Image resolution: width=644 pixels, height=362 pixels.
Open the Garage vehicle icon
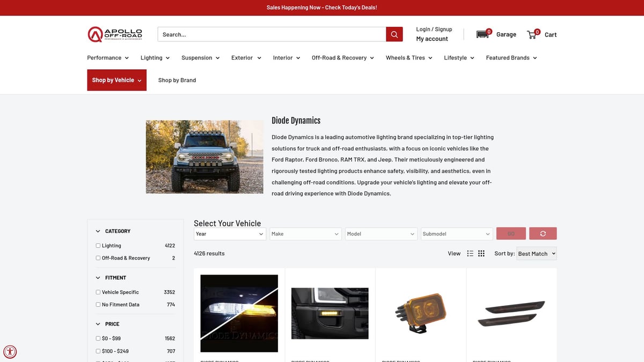pos(483,34)
